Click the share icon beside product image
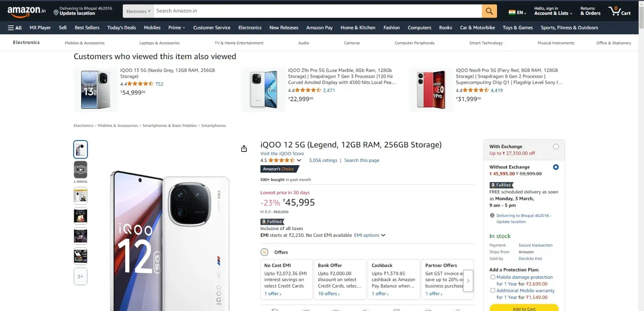Viewport: 644px width, 311px height. click(x=244, y=148)
